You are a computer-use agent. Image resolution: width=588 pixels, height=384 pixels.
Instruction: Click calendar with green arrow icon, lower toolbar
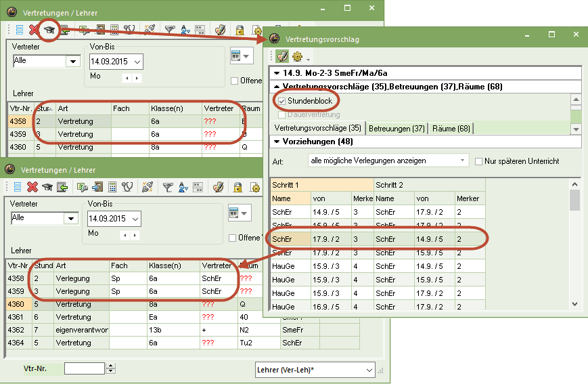[x=62, y=186]
